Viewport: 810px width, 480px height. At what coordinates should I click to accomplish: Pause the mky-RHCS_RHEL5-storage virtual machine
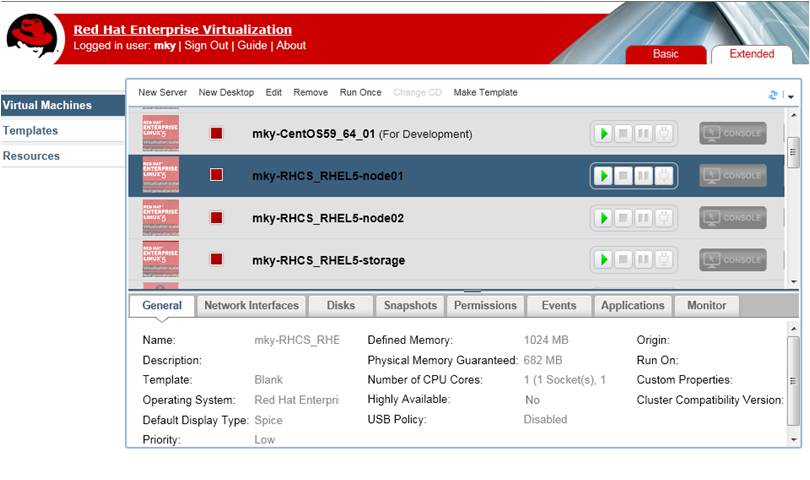click(643, 259)
